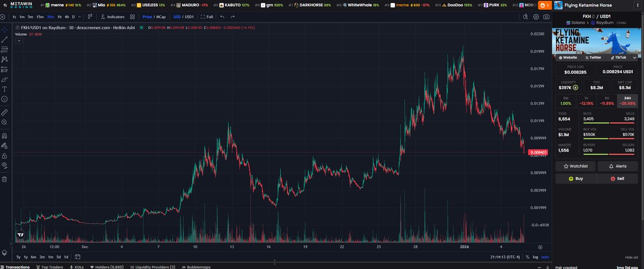Remove drawings with the trash icon
The width and height of the screenshot is (644, 269).
(x=4, y=179)
